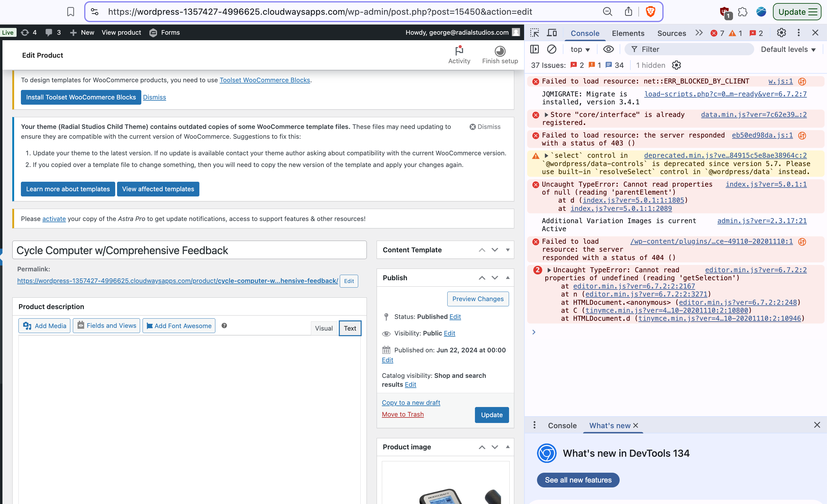Click the WordPress updates icon showing 4
This screenshot has width=827, height=504.
pos(29,33)
